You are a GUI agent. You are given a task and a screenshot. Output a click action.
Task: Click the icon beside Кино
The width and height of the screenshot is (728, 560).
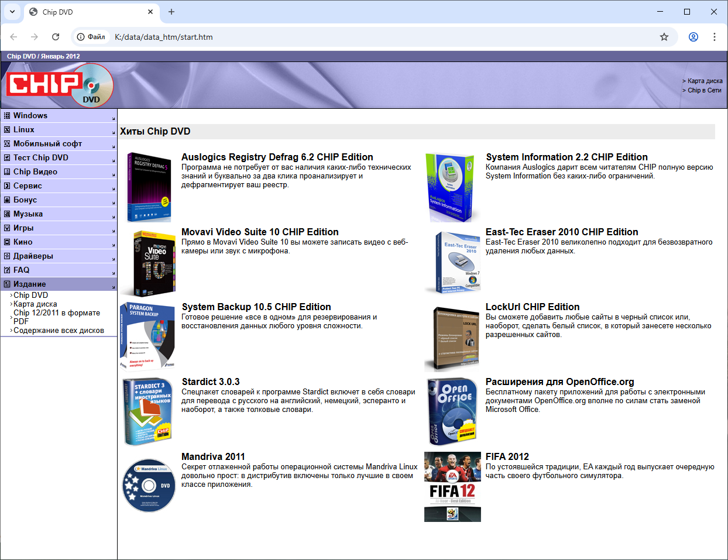7,242
